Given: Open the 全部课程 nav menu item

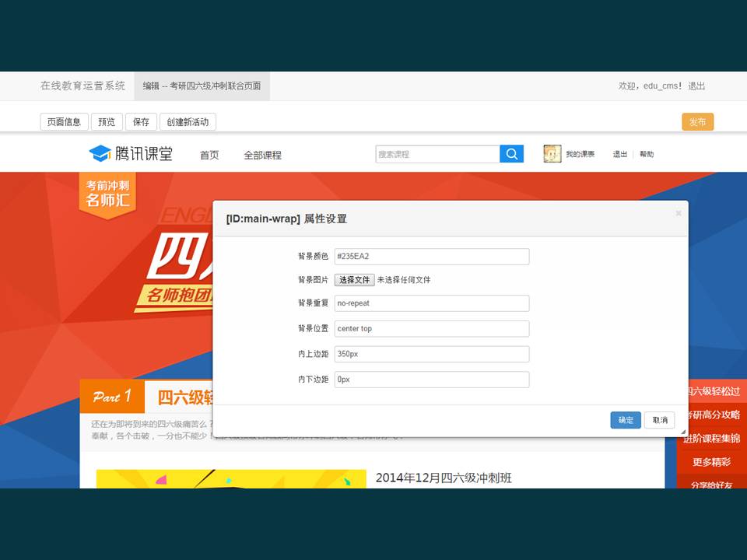Looking at the screenshot, I should pos(262,155).
